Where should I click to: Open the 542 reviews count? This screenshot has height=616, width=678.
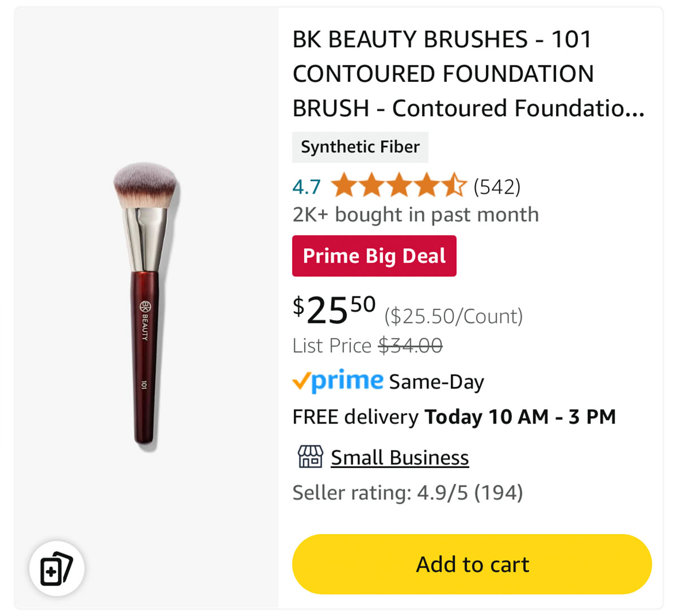(497, 186)
